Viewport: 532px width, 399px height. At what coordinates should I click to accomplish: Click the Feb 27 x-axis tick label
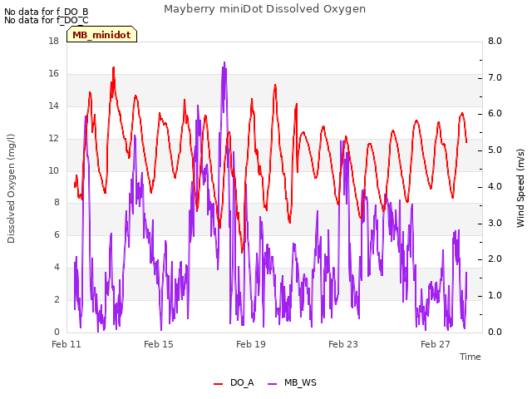pos(436,344)
